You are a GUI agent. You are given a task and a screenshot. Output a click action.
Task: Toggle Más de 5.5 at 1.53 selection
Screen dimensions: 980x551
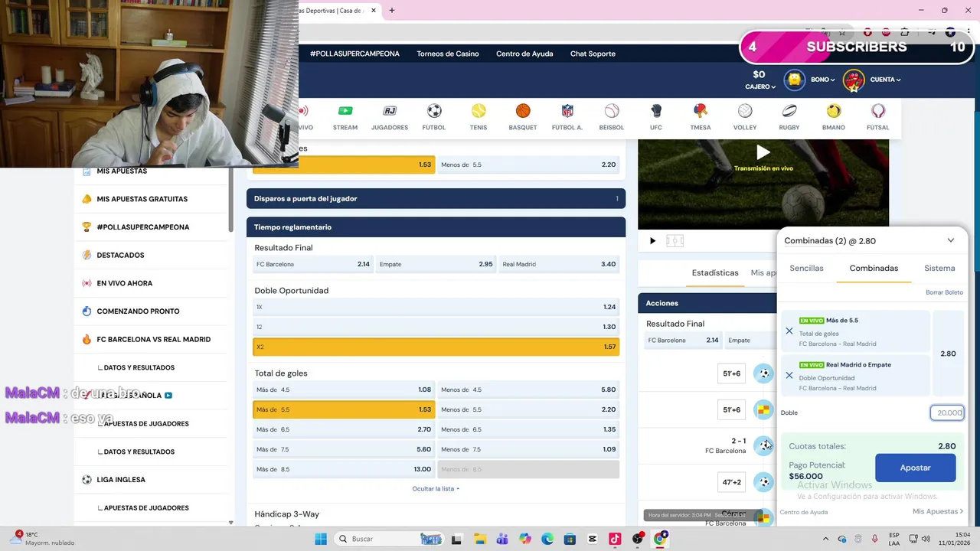coord(344,409)
